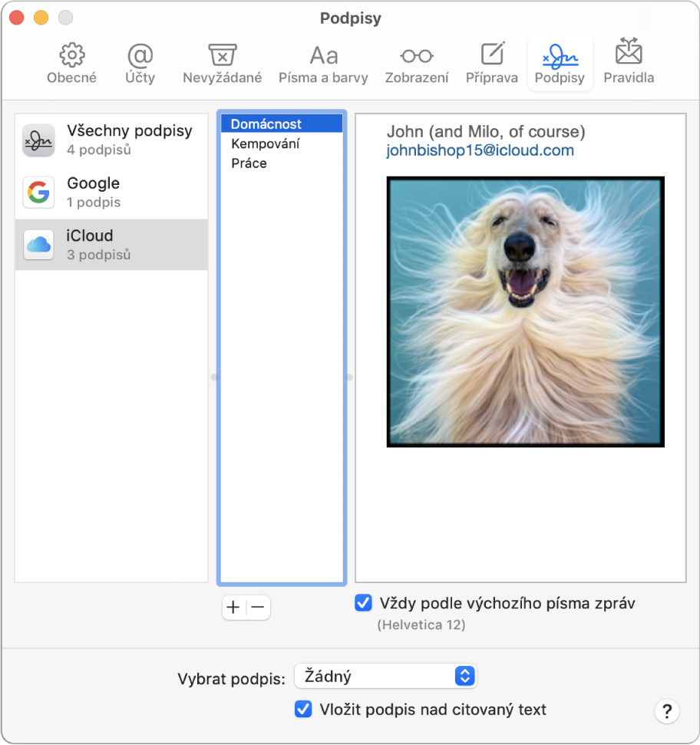The height and width of the screenshot is (745, 700).
Task: Open the Obecné gear preferences pane
Action: [71, 64]
